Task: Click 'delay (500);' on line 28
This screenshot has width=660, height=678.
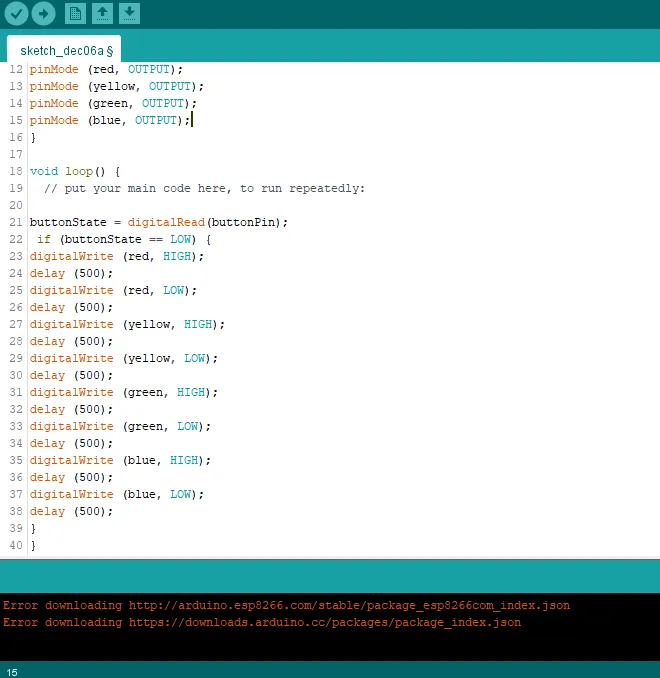Action: [71, 342]
